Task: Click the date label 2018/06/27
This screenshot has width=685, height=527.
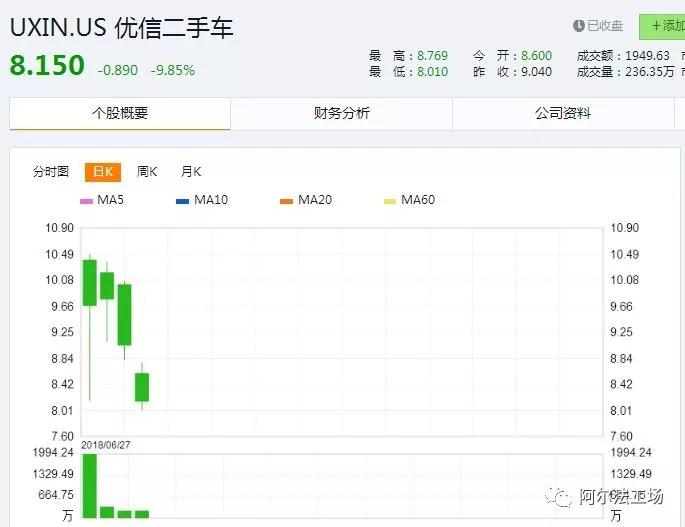Action: pos(106,445)
